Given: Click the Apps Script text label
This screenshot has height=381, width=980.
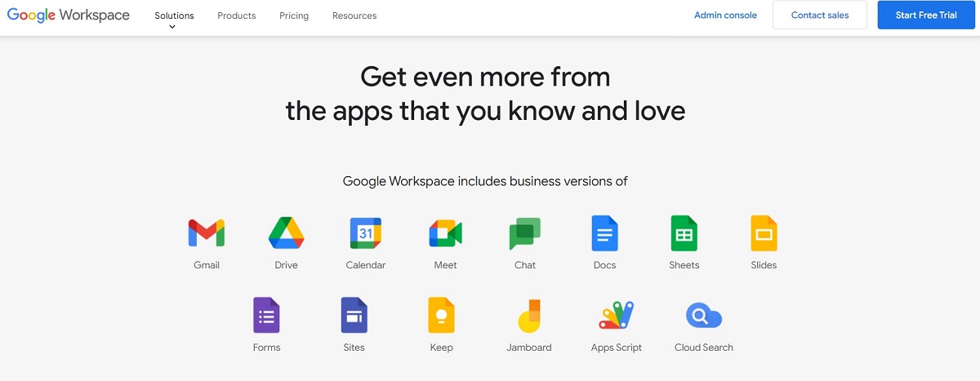Looking at the screenshot, I should 617,348.
